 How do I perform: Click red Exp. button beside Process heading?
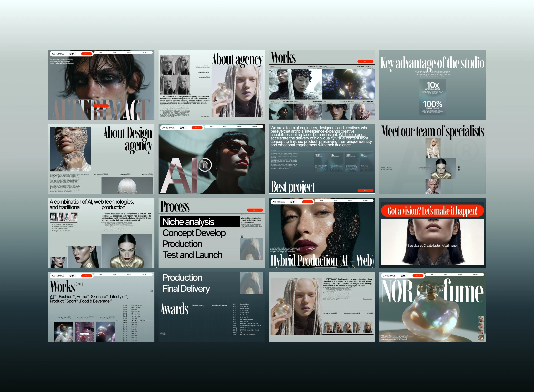[255, 210]
